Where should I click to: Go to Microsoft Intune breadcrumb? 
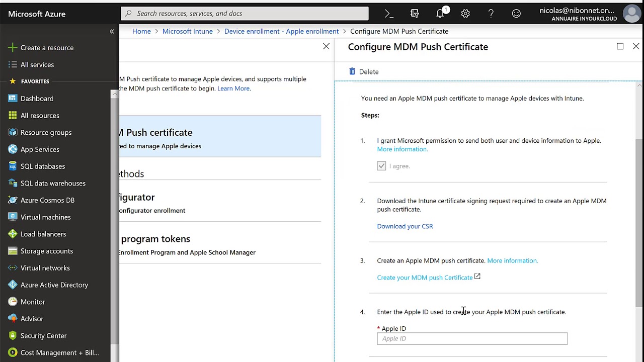point(187,31)
